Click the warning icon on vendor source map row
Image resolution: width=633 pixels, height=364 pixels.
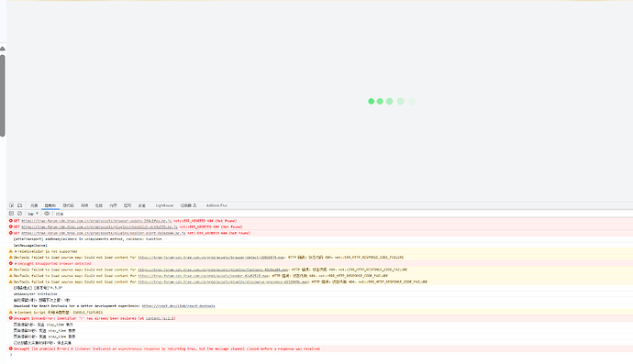11,276
